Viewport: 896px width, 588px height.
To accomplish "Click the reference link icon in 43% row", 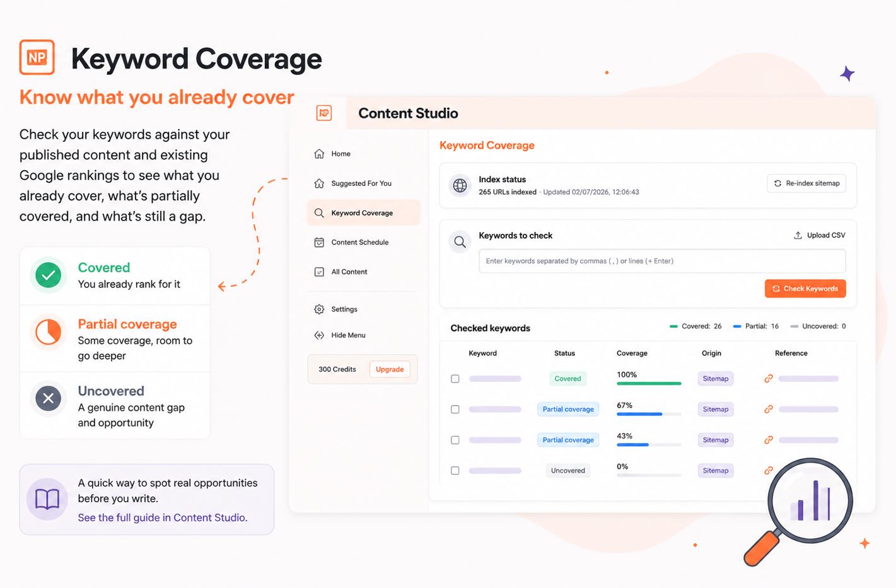I will (x=769, y=440).
